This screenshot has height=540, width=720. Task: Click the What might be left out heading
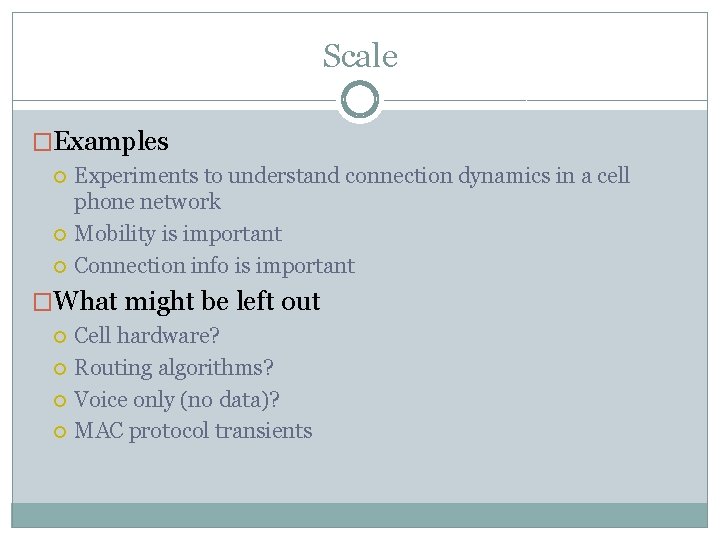(186, 302)
